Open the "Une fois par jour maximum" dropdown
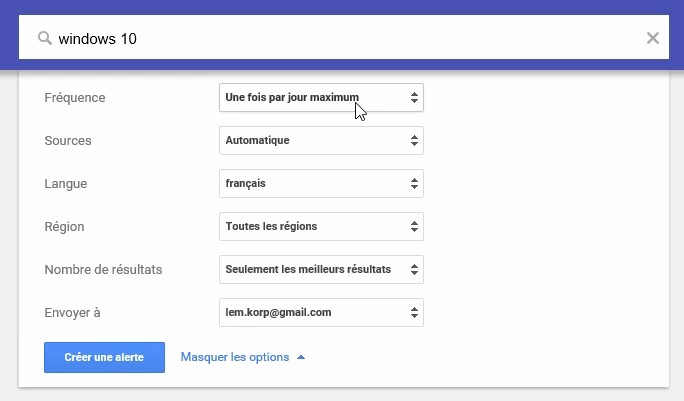The width and height of the screenshot is (684, 401). click(x=310, y=98)
